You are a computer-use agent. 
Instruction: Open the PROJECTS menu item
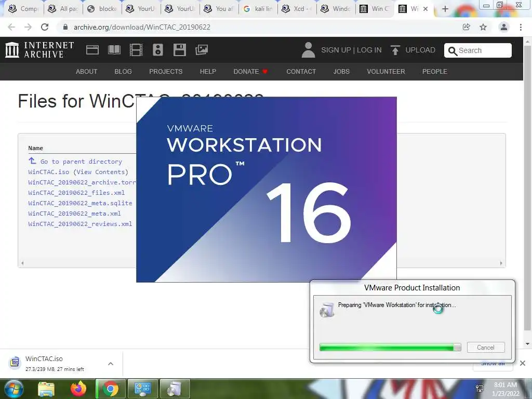click(x=166, y=72)
